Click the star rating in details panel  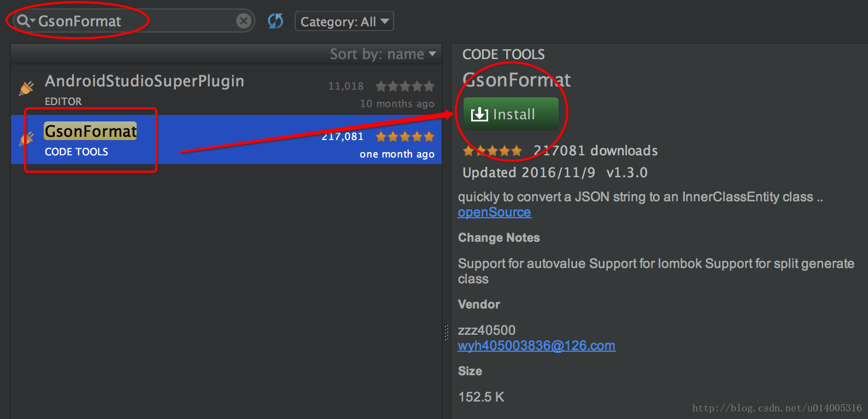click(492, 151)
